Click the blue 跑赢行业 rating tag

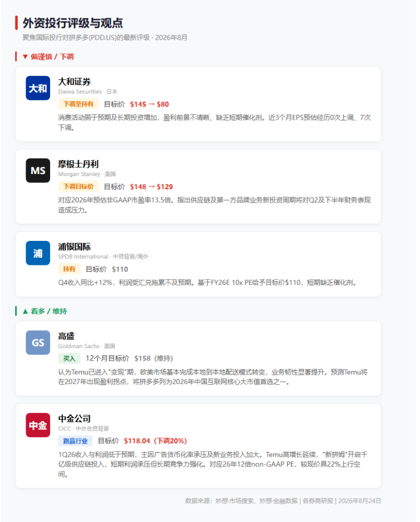coord(75,441)
